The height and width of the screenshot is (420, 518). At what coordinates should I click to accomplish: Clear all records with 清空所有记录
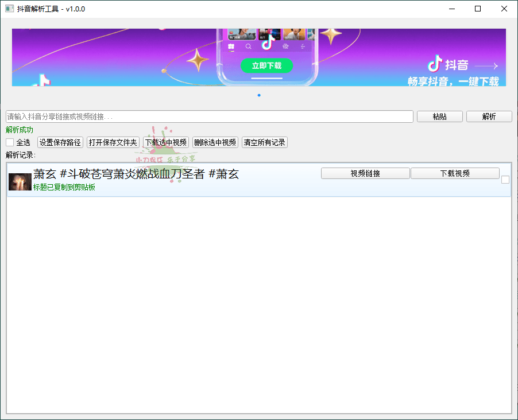[264, 142]
